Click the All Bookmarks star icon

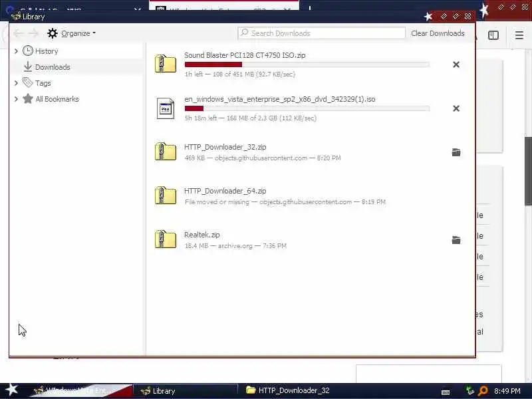28,98
